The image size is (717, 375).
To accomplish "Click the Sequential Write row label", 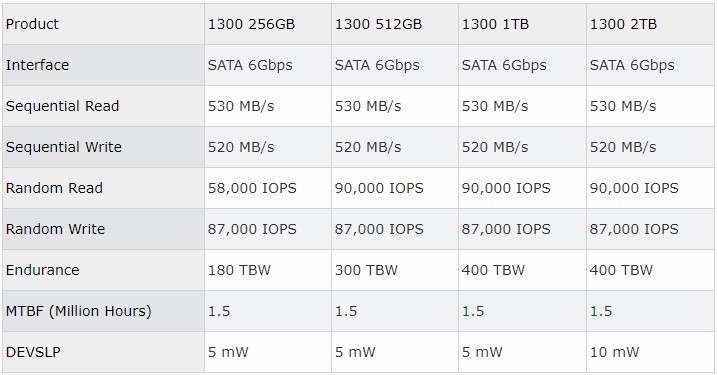I will 103,147.
